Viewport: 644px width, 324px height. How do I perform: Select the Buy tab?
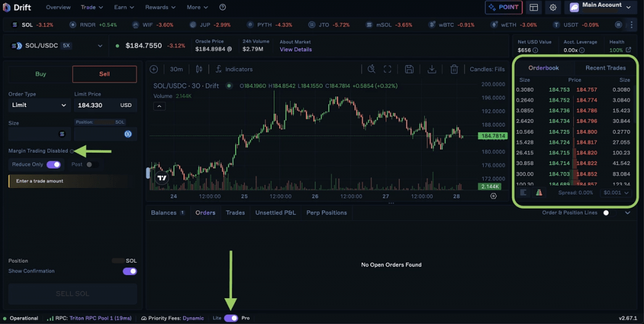point(41,74)
